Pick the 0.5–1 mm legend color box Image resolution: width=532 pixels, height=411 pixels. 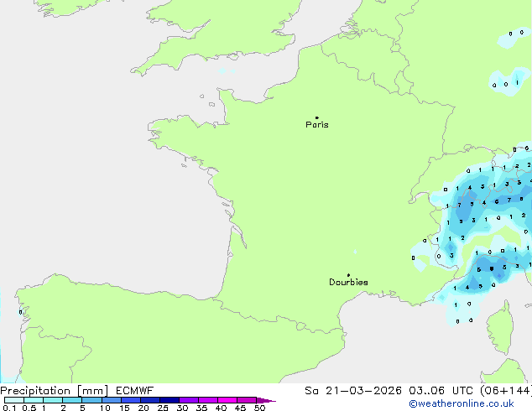(34, 400)
